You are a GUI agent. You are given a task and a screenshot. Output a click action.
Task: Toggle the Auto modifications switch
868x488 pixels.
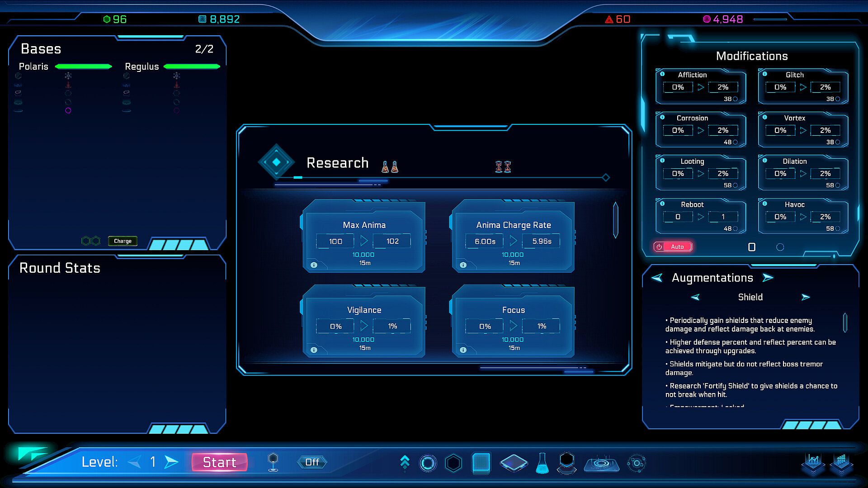pos(673,246)
